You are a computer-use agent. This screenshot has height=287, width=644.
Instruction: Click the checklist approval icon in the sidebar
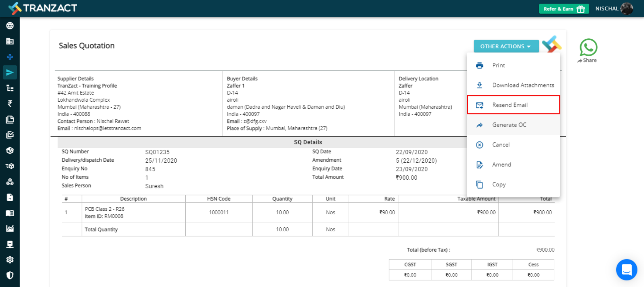tap(10, 135)
